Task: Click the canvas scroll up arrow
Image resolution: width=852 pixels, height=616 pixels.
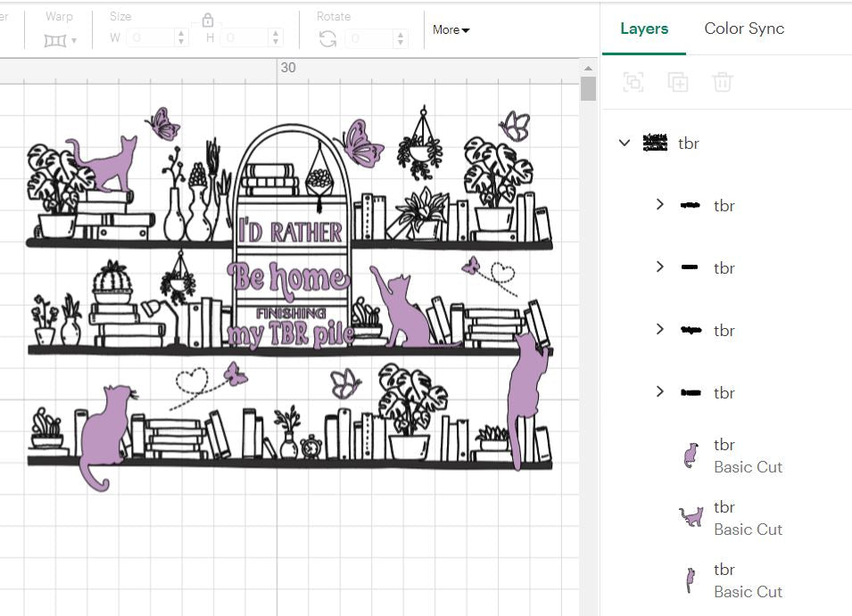Action: coord(588,69)
